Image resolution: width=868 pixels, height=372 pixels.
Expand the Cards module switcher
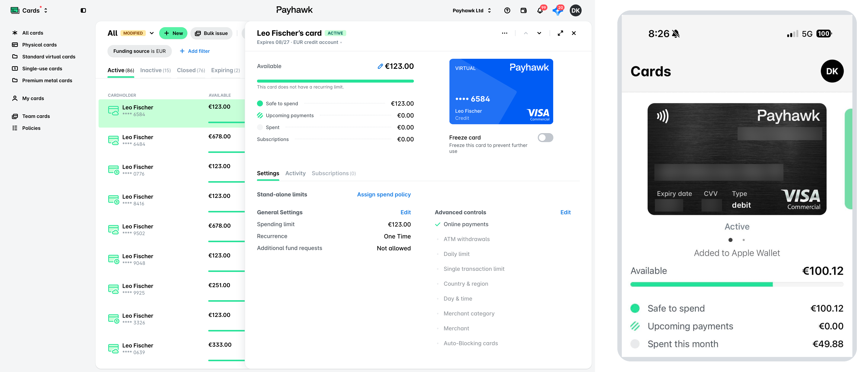pos(30,10)
